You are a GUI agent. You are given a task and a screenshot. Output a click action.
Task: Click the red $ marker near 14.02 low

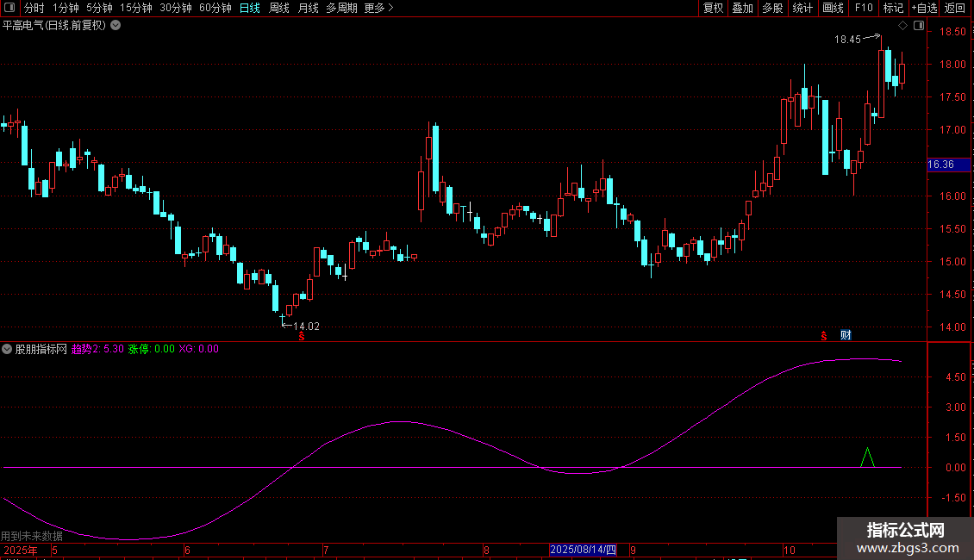coord(301,336)
